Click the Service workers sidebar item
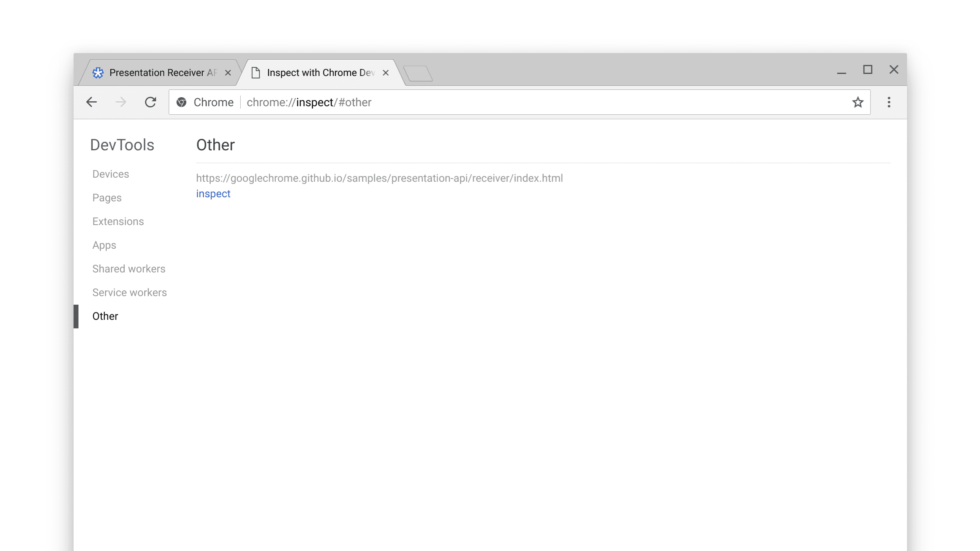The height and width of the screenshot is (551, 980). click(x=130, y=292)
